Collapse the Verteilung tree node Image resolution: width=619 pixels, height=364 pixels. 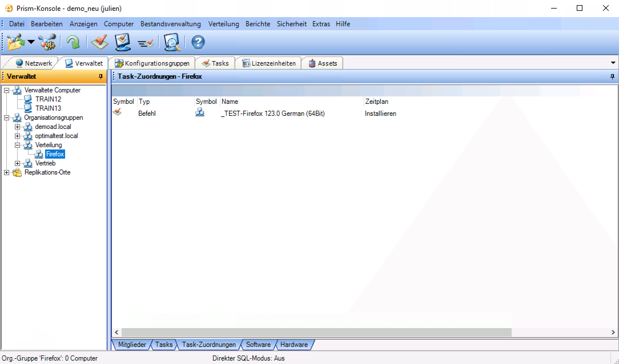17,145
